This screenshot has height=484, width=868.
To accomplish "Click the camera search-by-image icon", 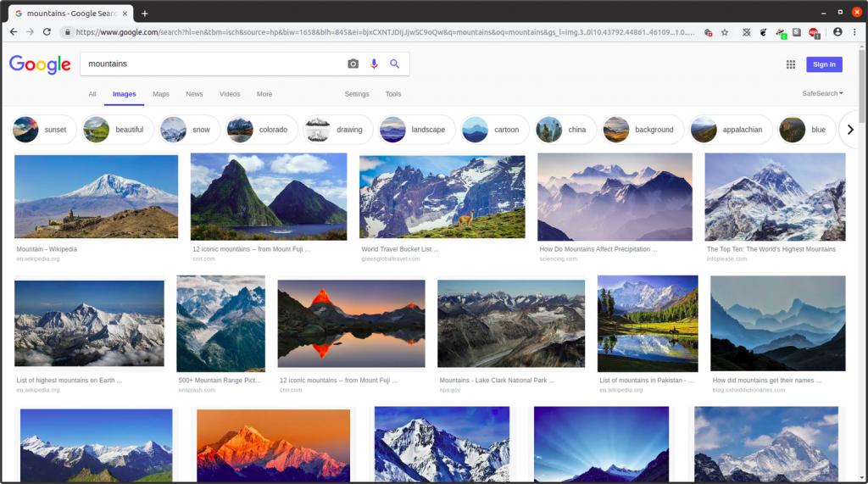I will click(353, 64).
